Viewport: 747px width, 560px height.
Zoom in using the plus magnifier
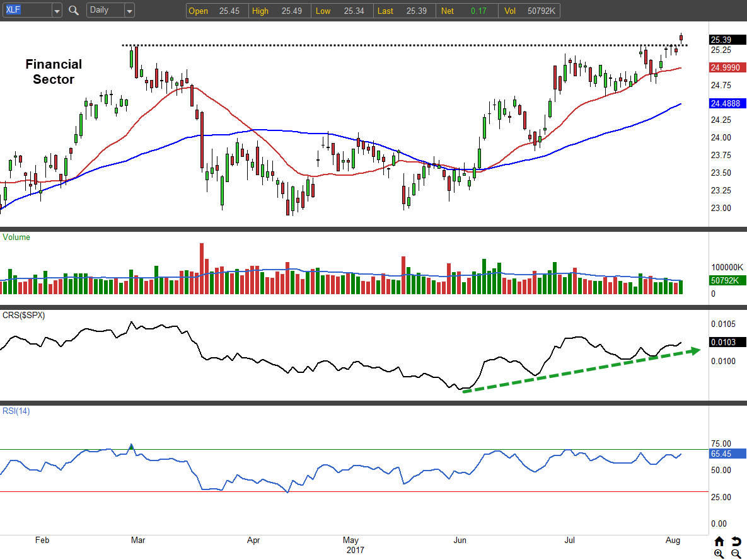[x=719, y=554]
